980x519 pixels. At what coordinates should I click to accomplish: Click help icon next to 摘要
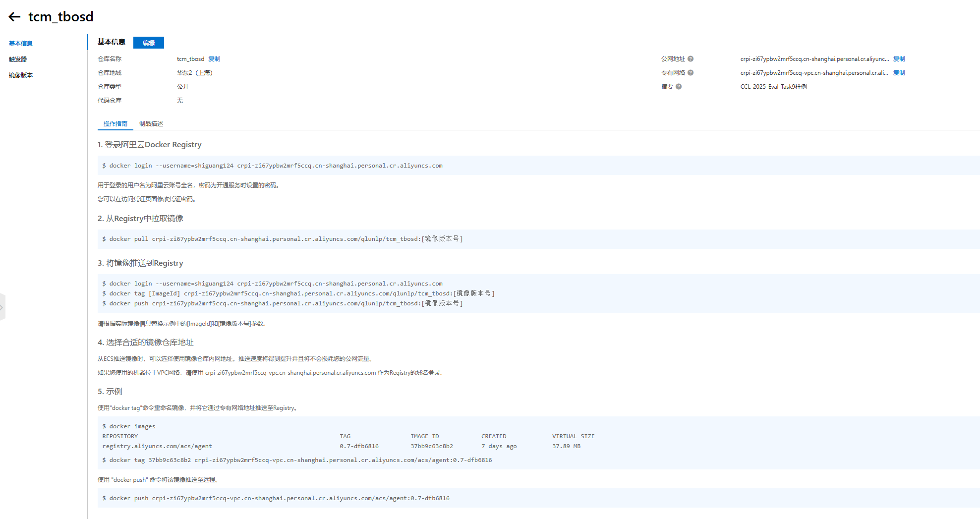click(679, 87)
